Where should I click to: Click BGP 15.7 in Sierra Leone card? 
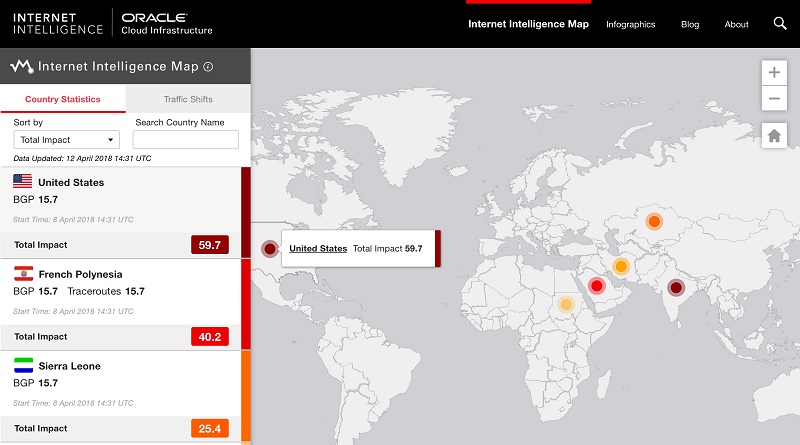click(35, 383)
